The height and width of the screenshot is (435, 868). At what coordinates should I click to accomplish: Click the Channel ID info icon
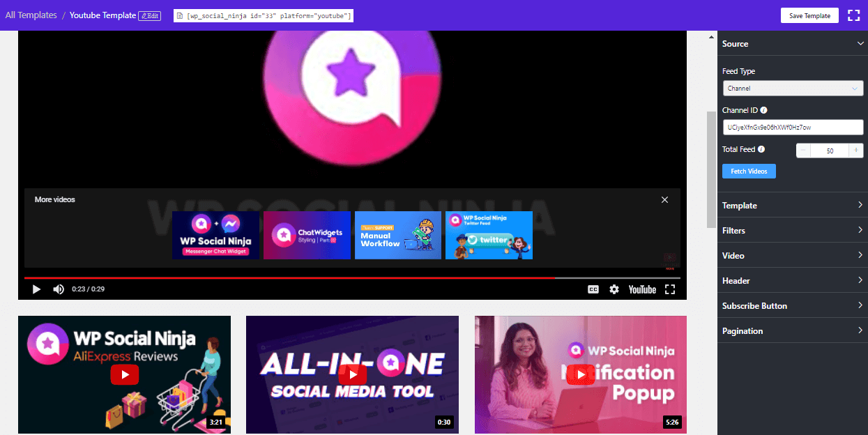[x=763, y=110]
